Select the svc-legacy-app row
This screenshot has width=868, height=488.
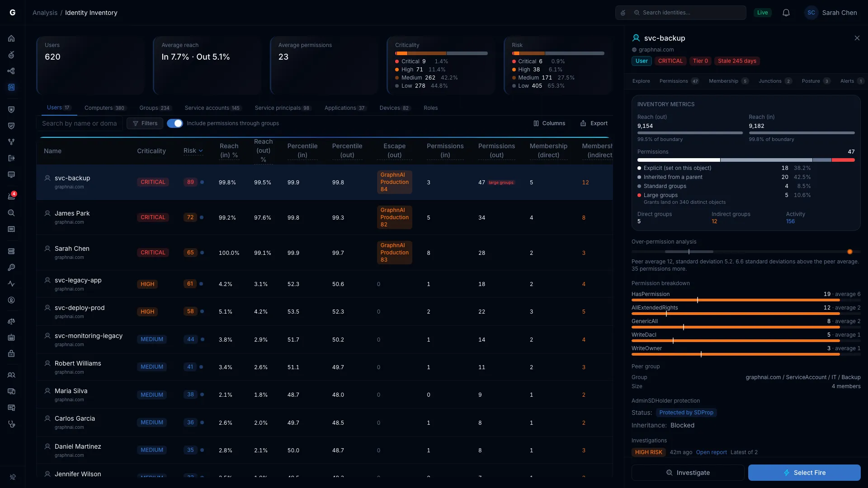pyautogui.click(x=324, y=284)
